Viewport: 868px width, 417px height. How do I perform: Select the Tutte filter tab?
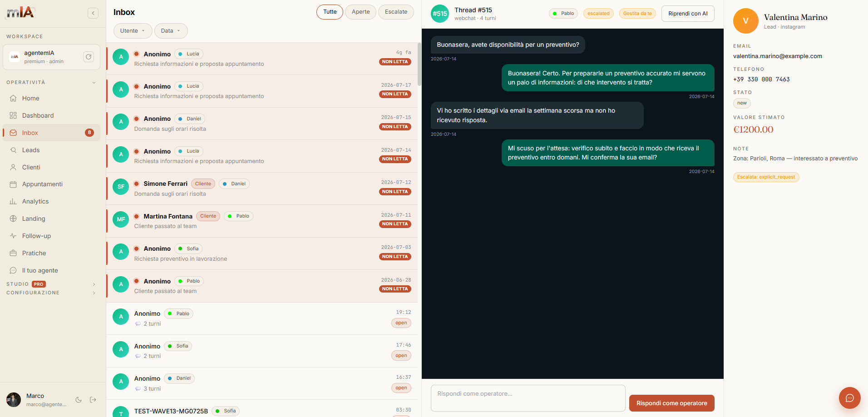(x=330, y=12)
